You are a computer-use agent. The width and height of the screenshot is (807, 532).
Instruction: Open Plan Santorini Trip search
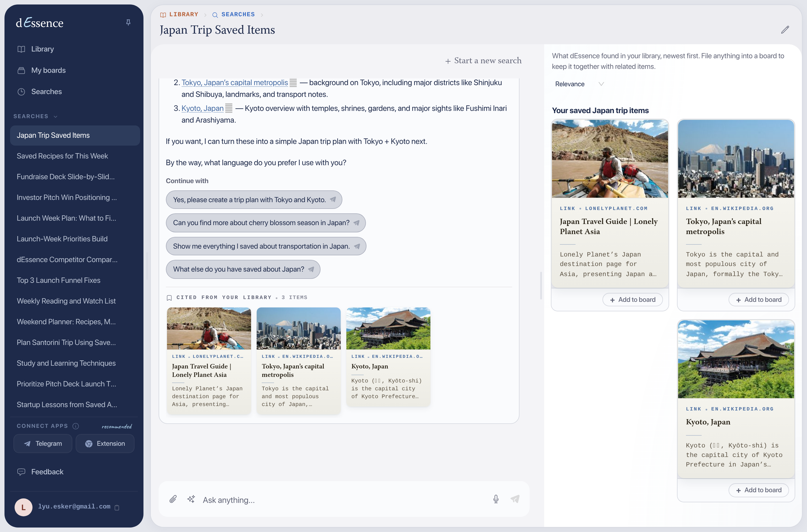75,342
